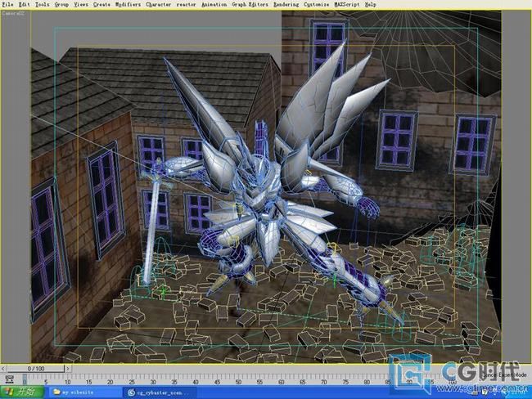Open the Graph Editors menu
The height and width of the screenshot is (399, 532).
click(250, 4)
